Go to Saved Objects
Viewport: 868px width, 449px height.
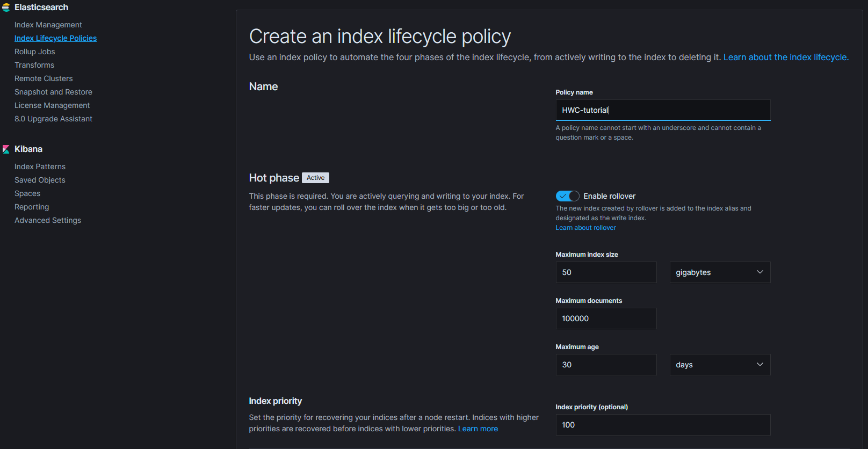[40, 180]
